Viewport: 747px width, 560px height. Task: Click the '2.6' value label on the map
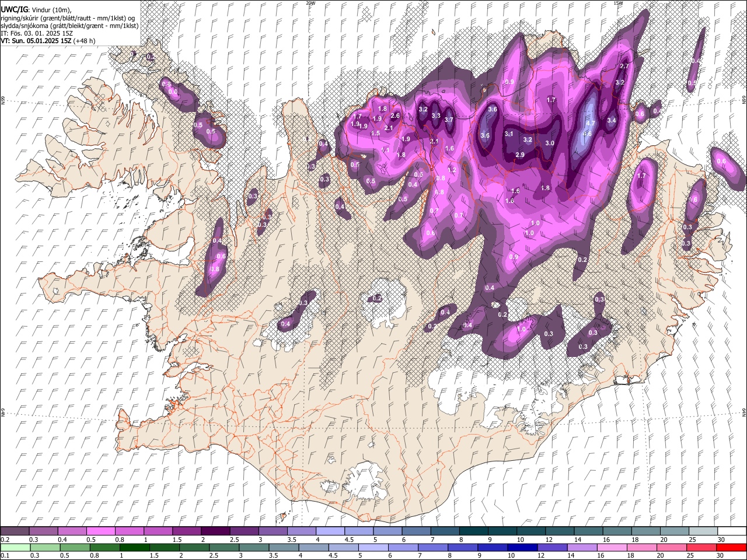click(x=395, y=116)
